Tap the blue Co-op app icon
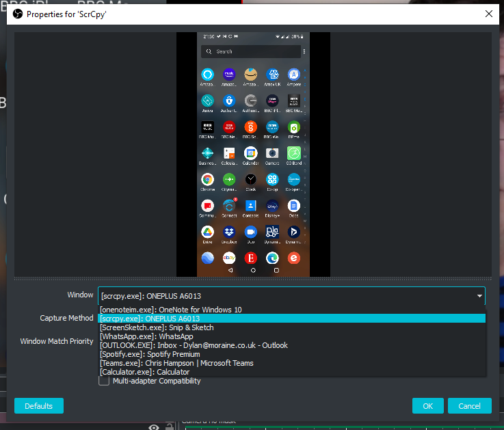The height and width of the screenshot is (430, 504). pyautogui.click(x=272, y=180)
